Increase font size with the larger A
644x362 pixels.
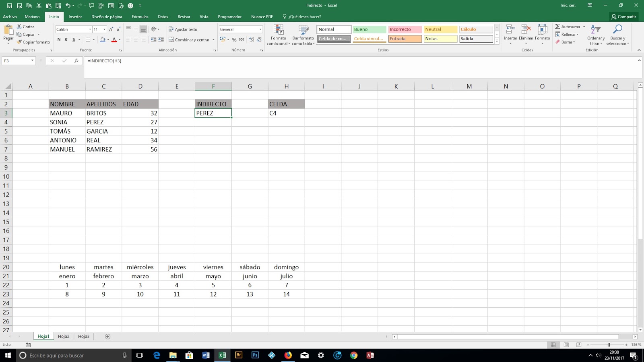pos(111,29)
